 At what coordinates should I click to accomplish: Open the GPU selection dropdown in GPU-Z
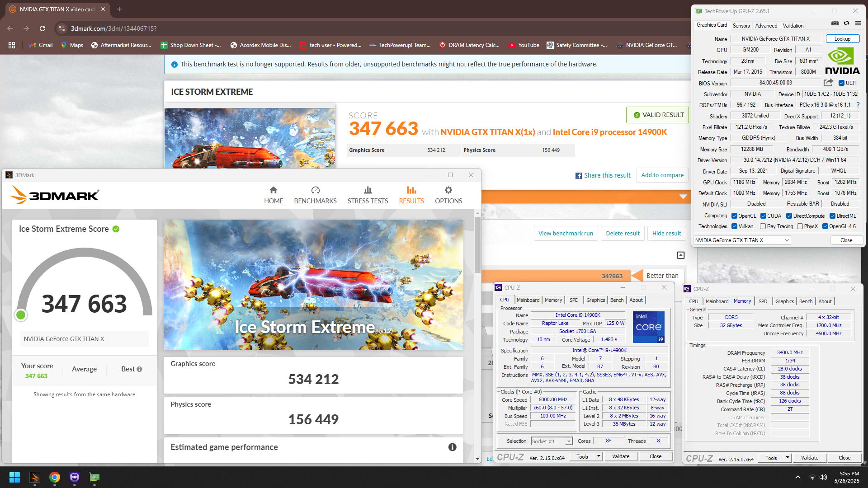coord(742,240)
